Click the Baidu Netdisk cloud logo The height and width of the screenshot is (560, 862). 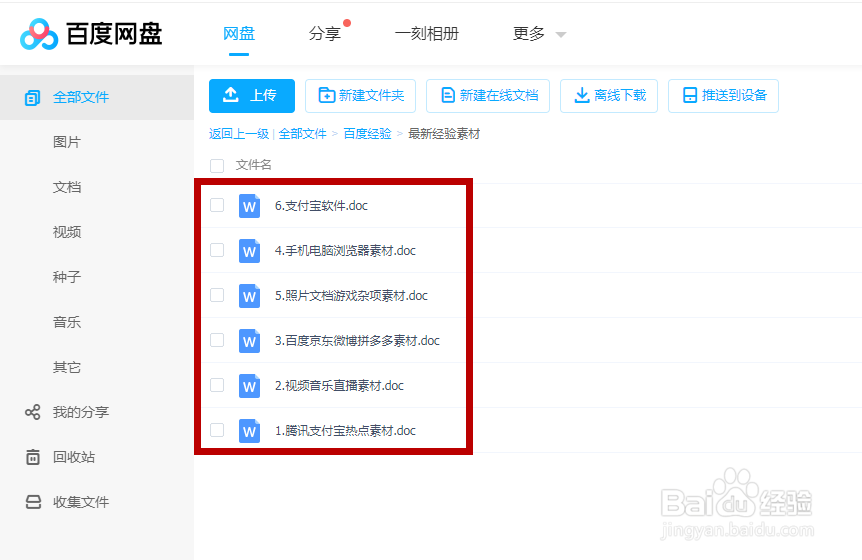39,34
